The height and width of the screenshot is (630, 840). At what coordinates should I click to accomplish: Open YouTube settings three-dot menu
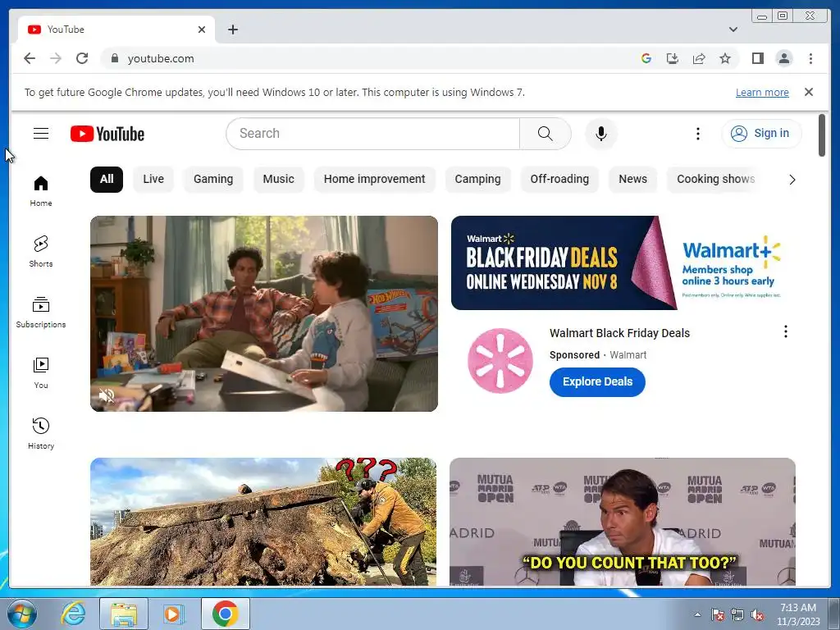click(697, 134)
